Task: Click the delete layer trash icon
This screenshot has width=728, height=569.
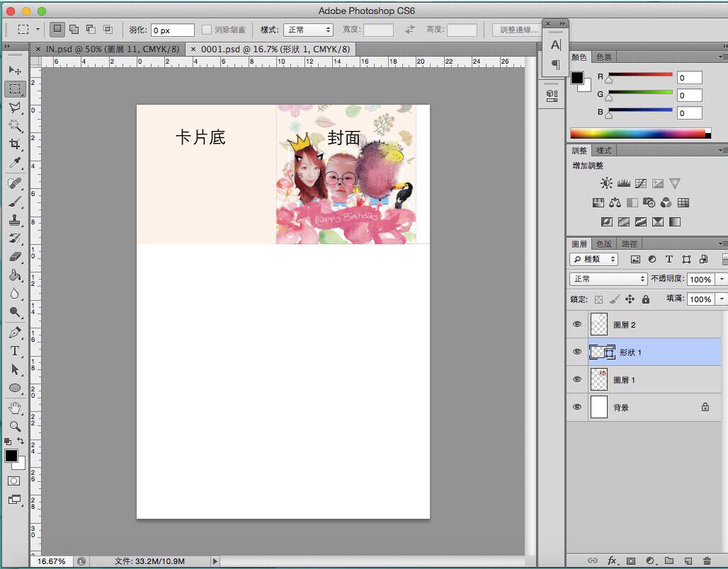Action: coord(706,561)
